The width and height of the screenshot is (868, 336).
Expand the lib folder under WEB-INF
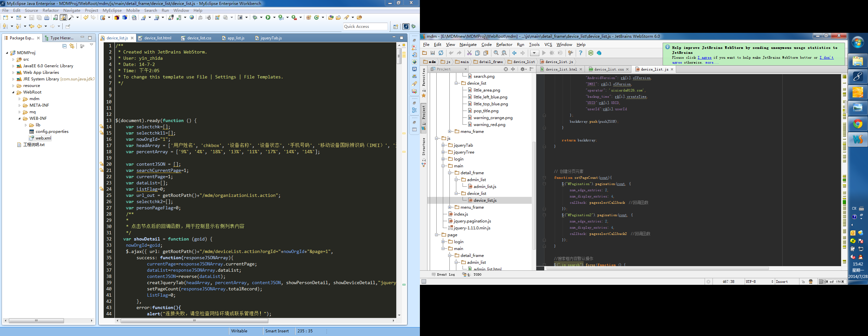click(26, 125)
